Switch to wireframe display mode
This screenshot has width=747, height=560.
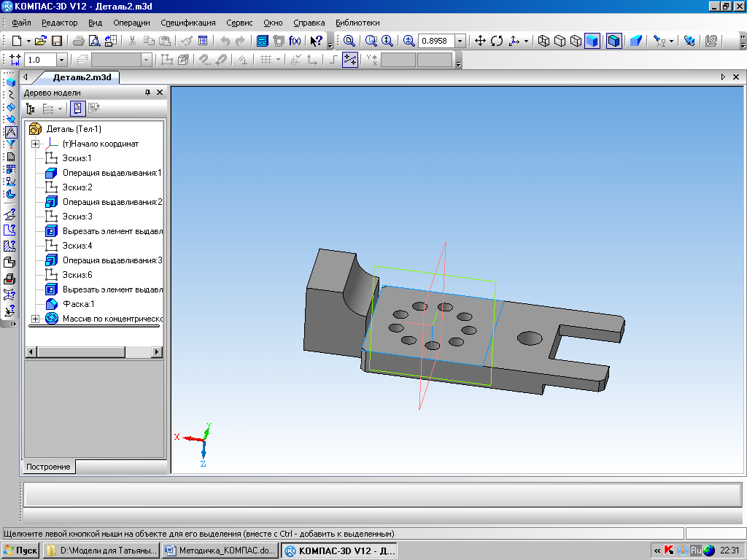click(x=543, y=41)
